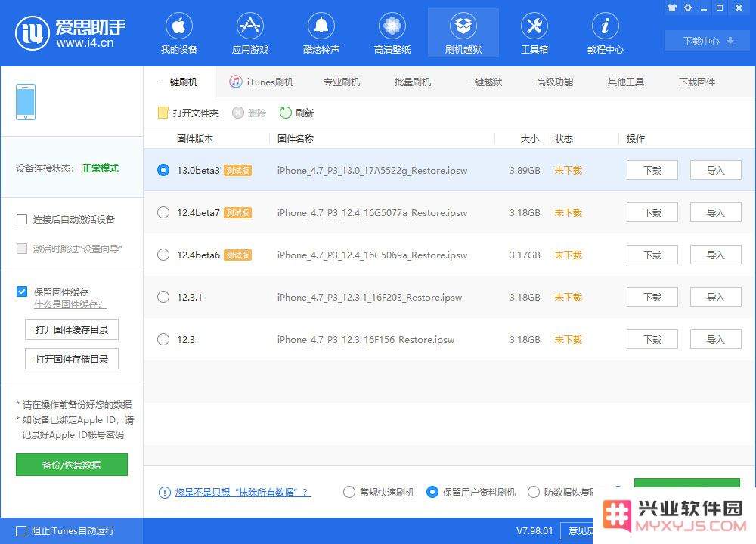756x544 pixels.
Task: Open 工具箱 toolbox section
Action: pyautogui.click(x=534, y=32)
